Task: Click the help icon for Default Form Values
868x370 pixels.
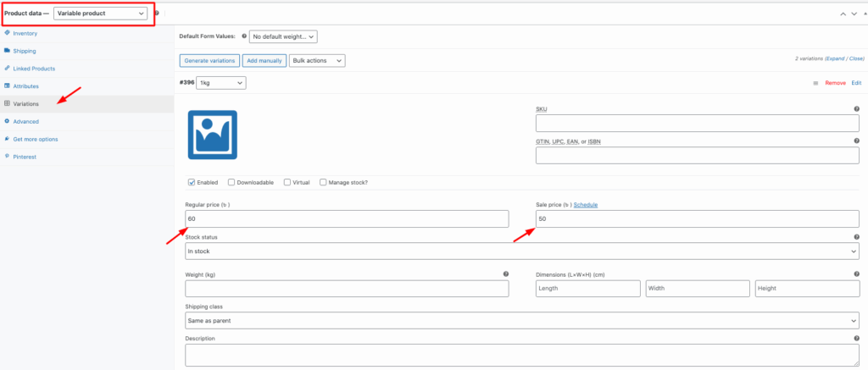Action: tap(245, 36)
